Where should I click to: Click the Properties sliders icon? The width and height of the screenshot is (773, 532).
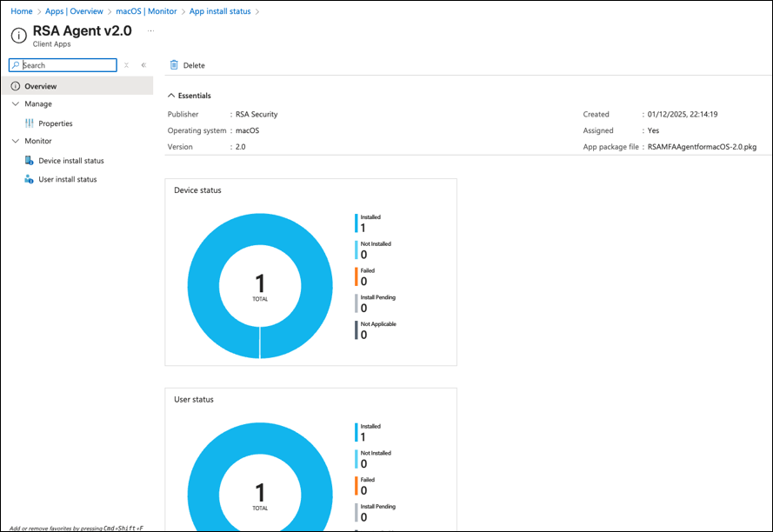pyautogui.click(x=29, y=123)
